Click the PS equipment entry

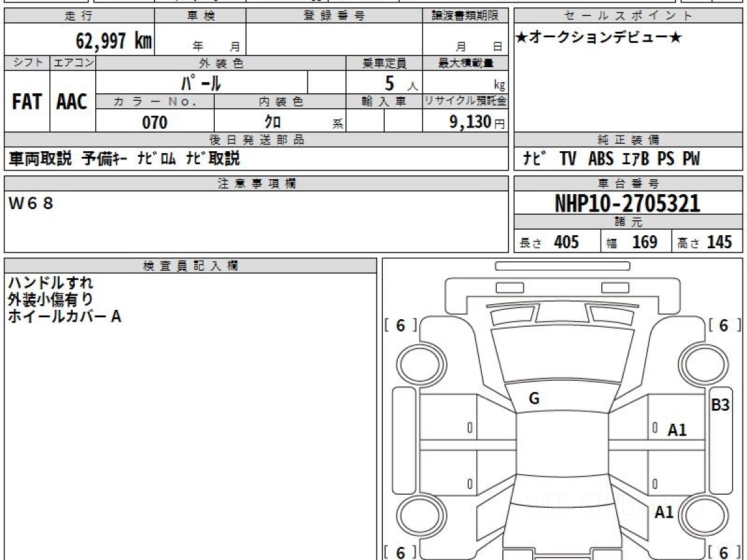pyautogui.click(x=665, y=159)
